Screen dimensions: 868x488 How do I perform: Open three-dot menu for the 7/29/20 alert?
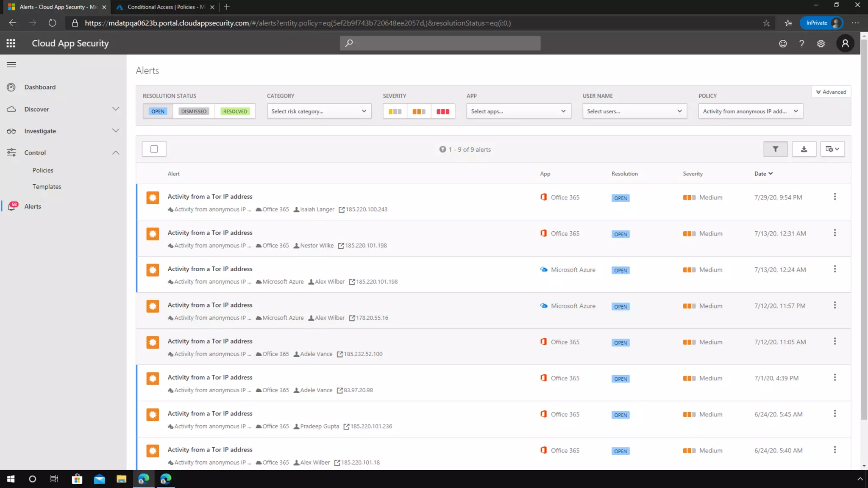coord(835,197)
